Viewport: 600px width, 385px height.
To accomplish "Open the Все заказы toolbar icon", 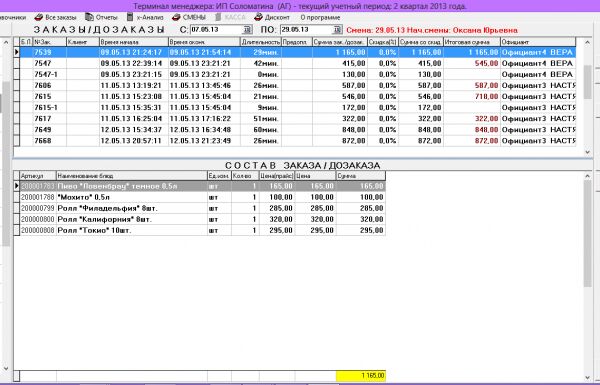I will 39,17.
